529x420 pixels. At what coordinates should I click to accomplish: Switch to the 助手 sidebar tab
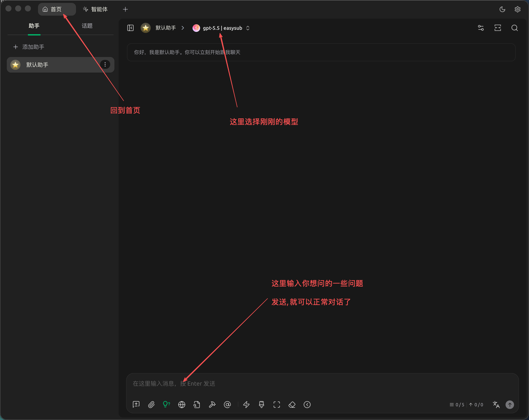pos(34,26)
